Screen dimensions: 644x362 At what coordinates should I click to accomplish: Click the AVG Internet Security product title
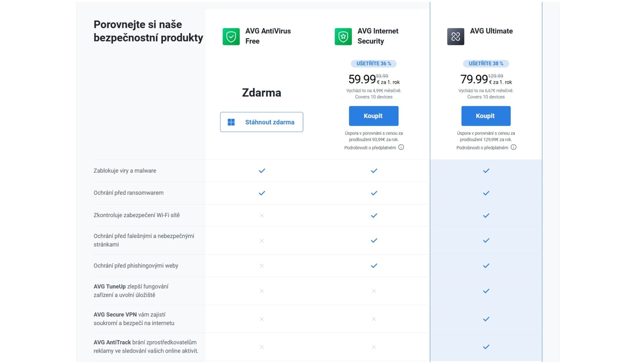coord(378,36)
